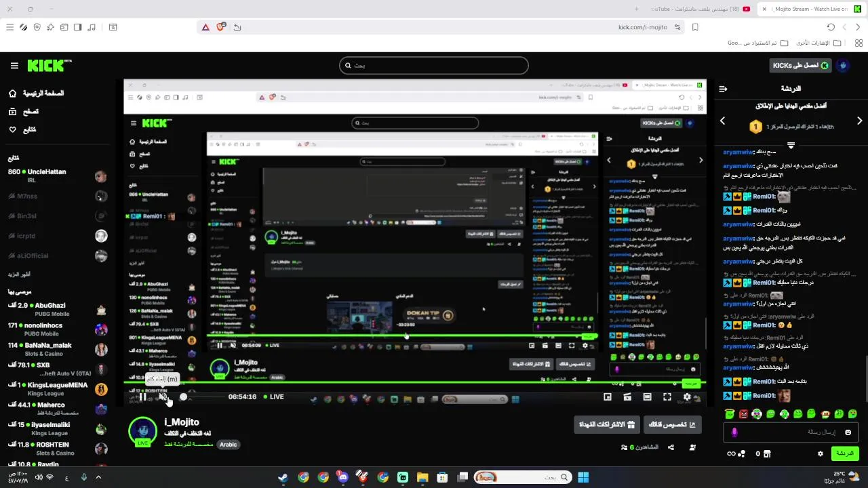Open the chat emoji picker
868x488 pixels.
click(x=848, y=432)
